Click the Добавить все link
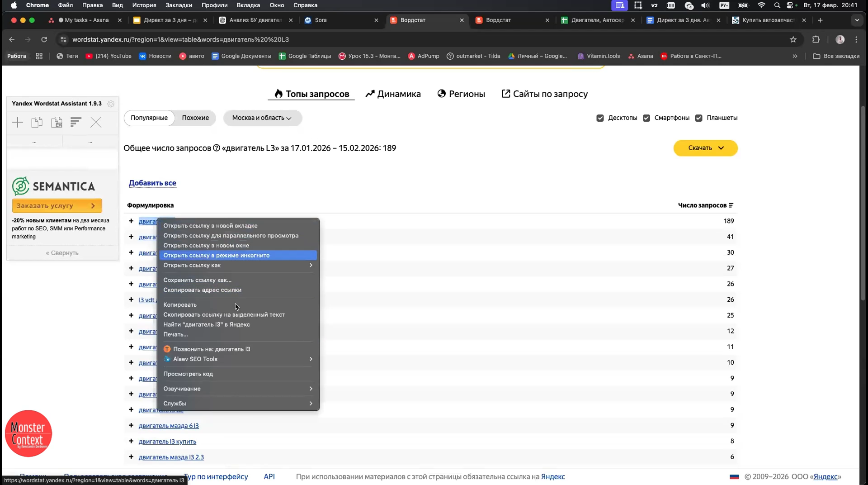Image resolution: width=868 pixels, height=485 pixels. pyautogui.click(x=152, y=183)
